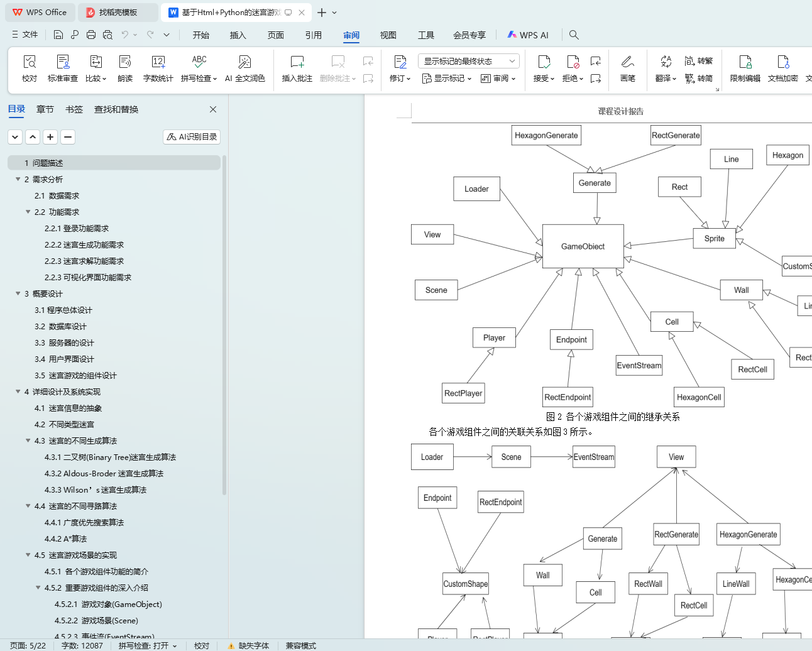Go to heading 1 问题描述
812x651 pixels.
(114, 163)
